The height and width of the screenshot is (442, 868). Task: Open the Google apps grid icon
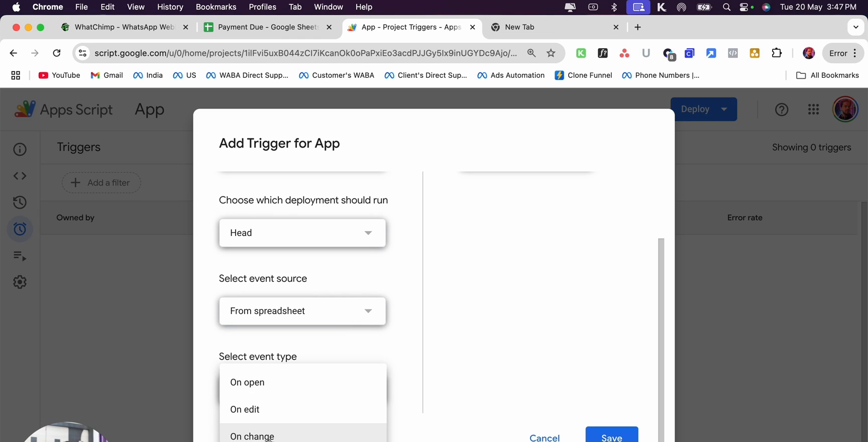point(813,109)
